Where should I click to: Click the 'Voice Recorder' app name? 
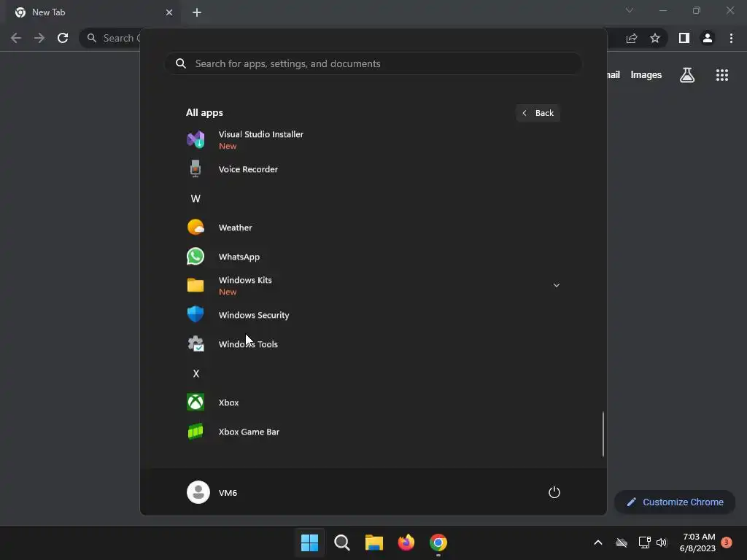point(248,169)
